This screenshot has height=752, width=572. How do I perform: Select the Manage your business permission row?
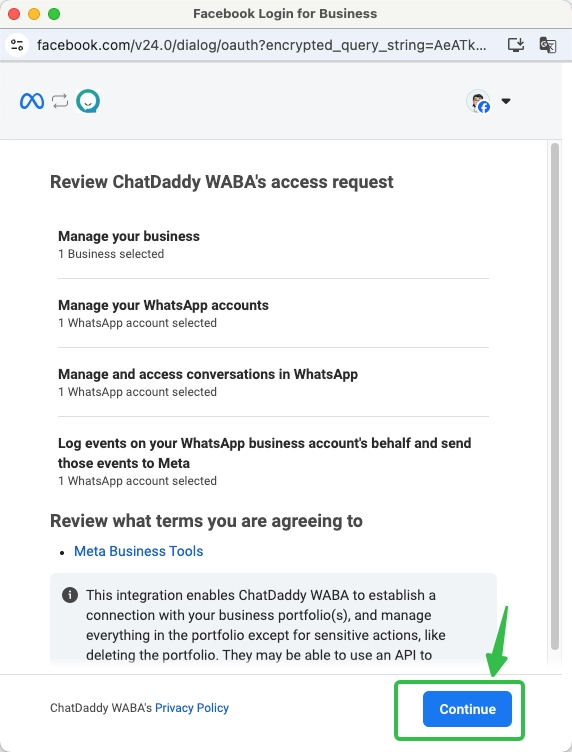tap(273, 245)
